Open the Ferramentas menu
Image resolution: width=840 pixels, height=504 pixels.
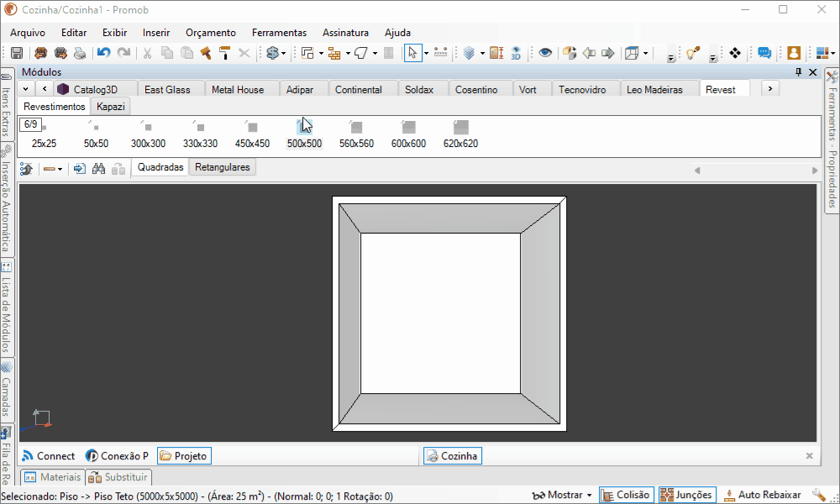tap(279, 33)
